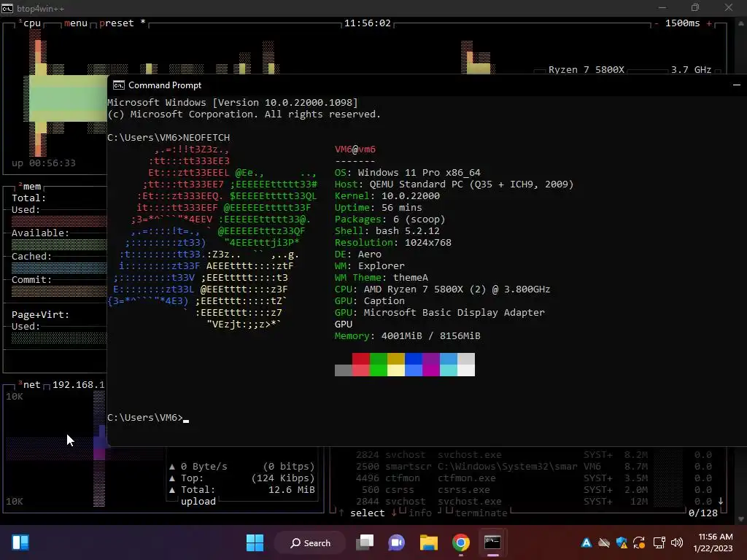
Task: Select the mem box label in btop
Action: pos(31,186)
